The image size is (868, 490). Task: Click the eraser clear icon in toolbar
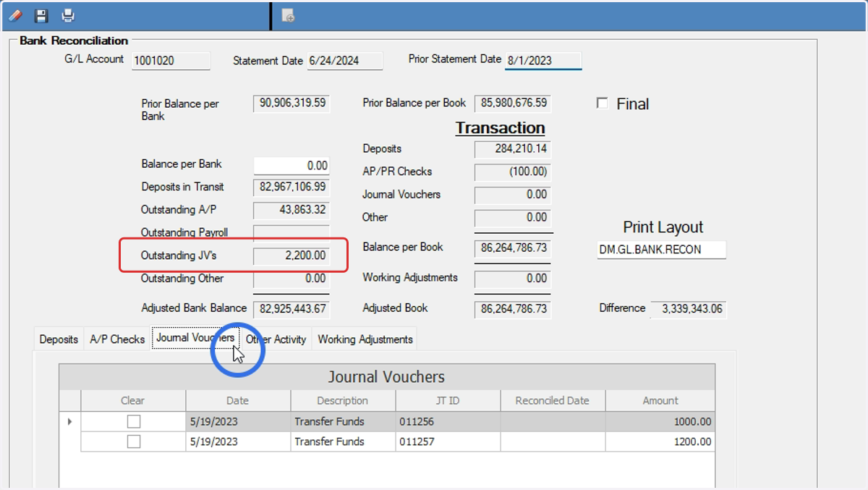[14, 15]
